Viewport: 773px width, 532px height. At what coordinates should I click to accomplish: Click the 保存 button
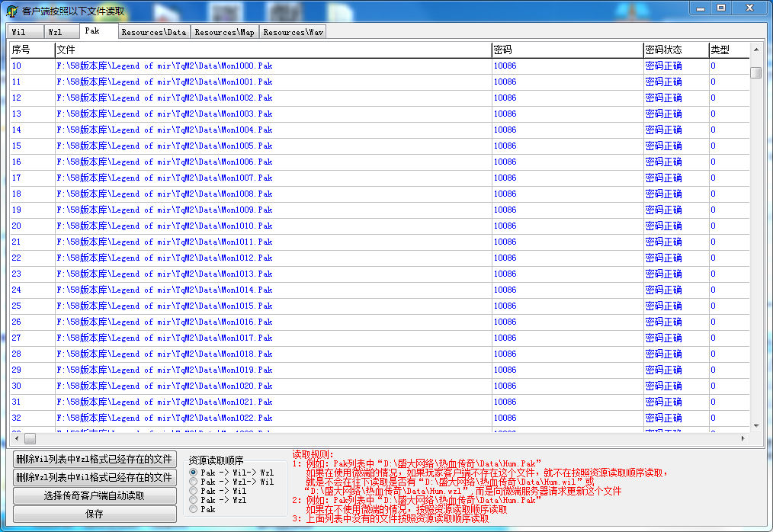click(95, 514)
